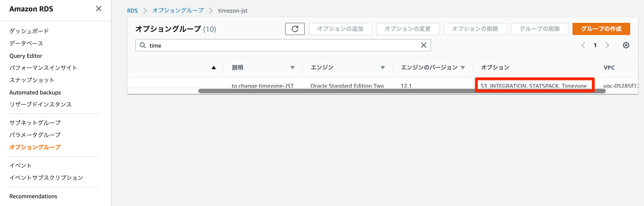Click the refresh icon to reload option groups
Viewport: 644px width, 206px height.
[x=295, y=29]
